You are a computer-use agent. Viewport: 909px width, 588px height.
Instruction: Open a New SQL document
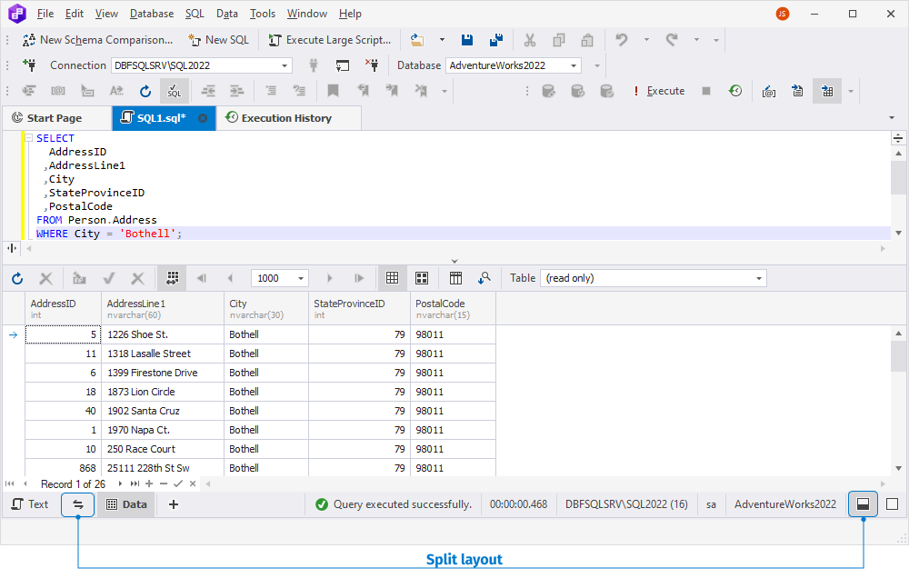218,40
